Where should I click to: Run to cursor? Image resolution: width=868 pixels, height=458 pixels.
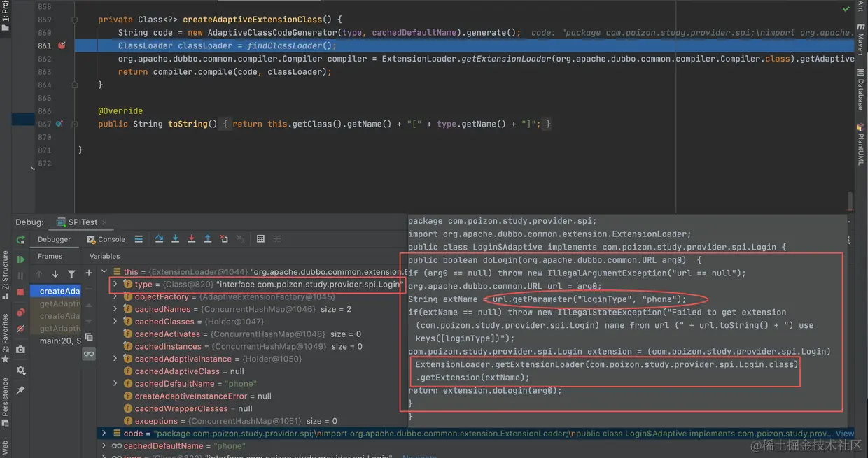click(x=239, y=239)
